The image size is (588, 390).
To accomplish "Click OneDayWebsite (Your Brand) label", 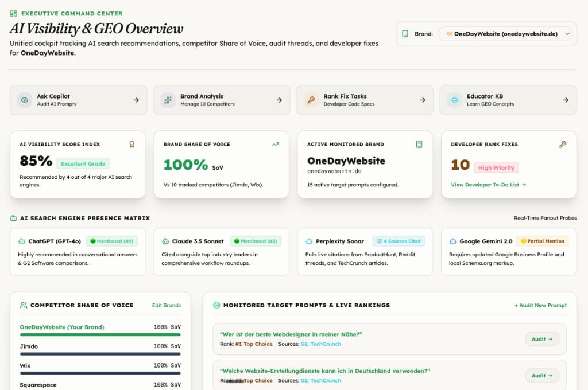I will point(62,327).
